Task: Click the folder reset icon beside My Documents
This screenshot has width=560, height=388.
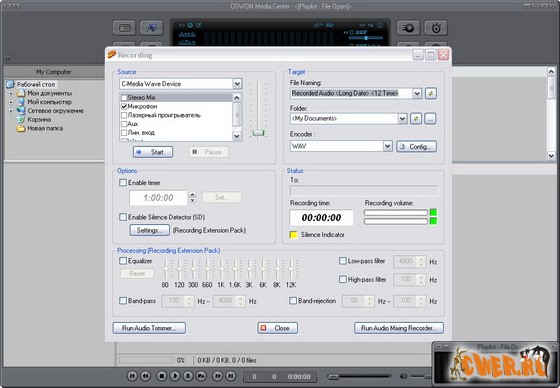Action: (416, 119)
